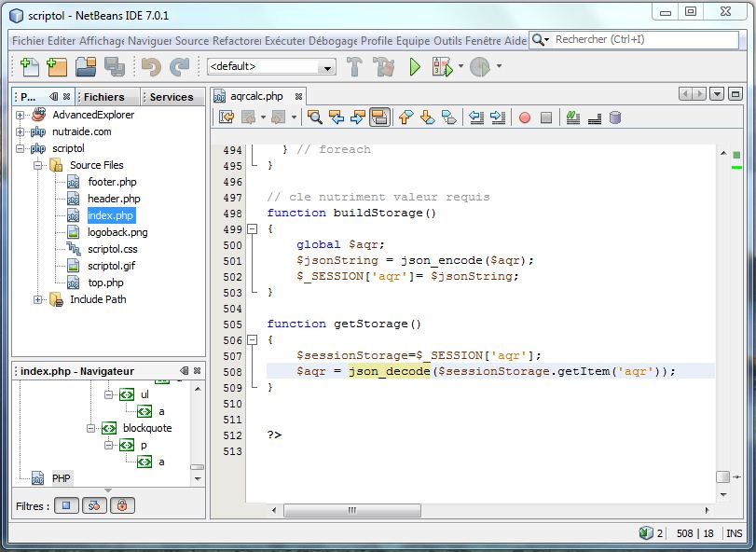Click the Find Selection magnifier icon
This screenshot has height=552, width=756.
click(x=315, y=117)
